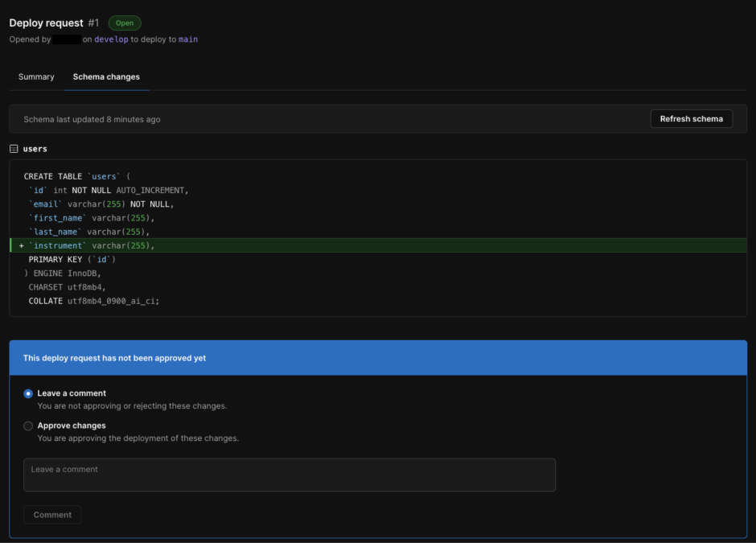Click the CREATE TABLE users line
Viewport: 756px width, 543px height.
click(76, 176)
